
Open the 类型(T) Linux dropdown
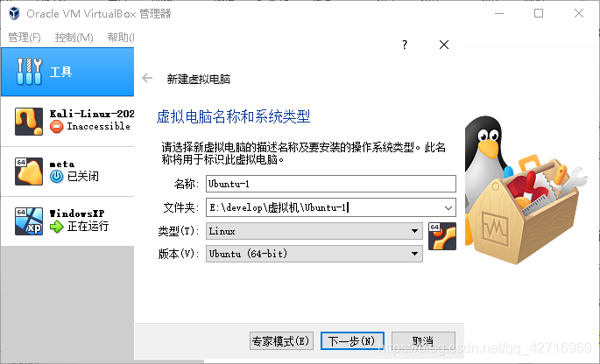(314, 231)
